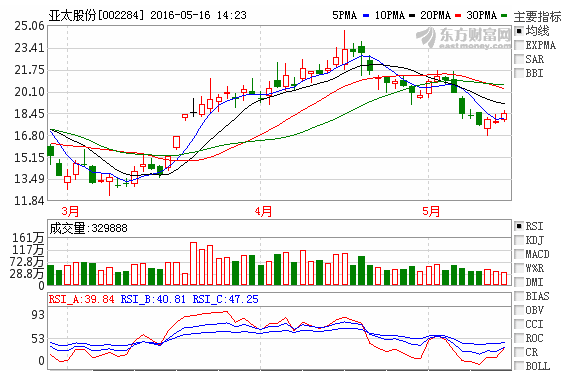Viewport: 576px width, 371px height.
Task: Click the 16.80 price axis label
Action: 29,136
